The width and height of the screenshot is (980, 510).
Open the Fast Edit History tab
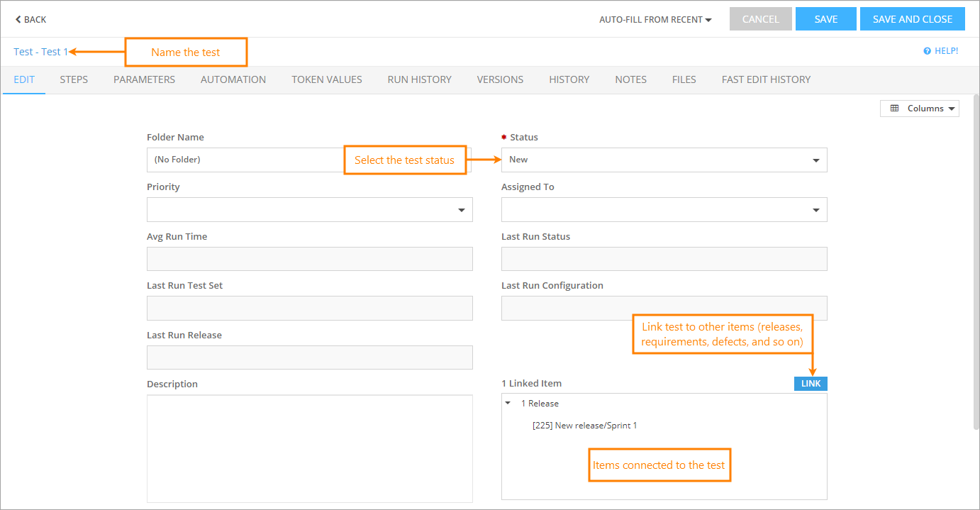click(x=766, y=79)
